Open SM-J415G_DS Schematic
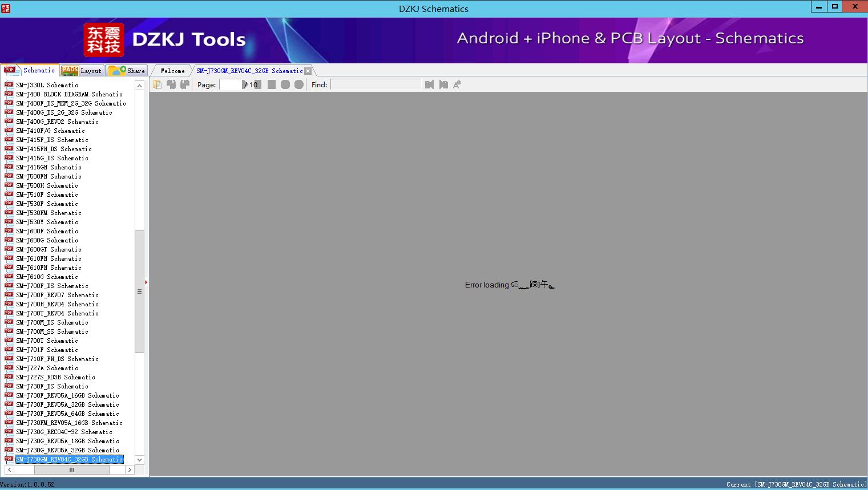The width and height of the screenshot is (868, 490). pyautogui.click(x=53, y=158)
